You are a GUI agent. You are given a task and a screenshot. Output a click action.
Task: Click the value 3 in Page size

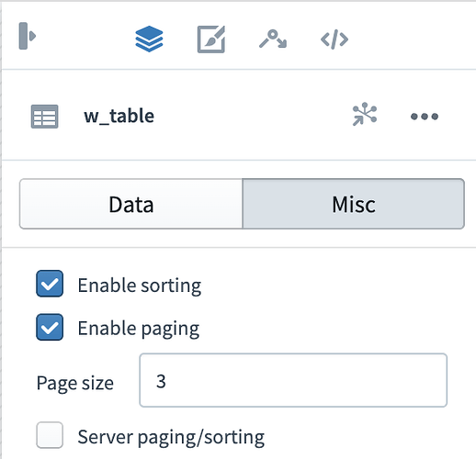(161, 381)
